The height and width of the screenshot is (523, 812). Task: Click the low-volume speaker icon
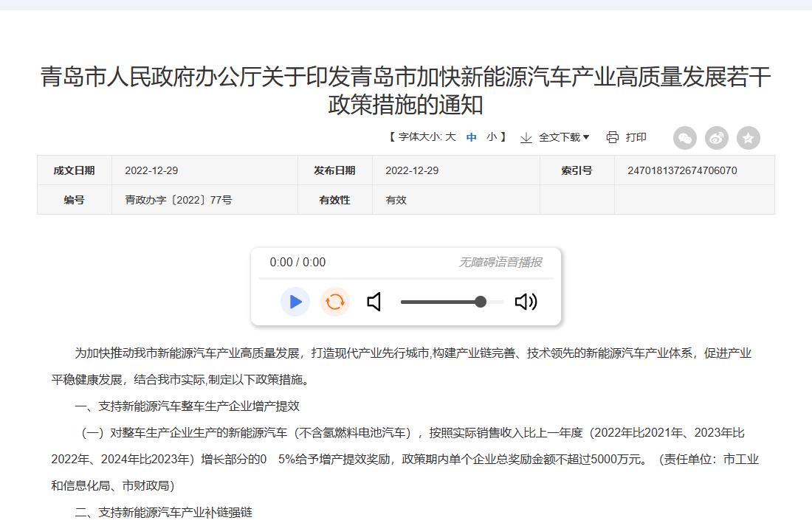[x=374, y=302]
